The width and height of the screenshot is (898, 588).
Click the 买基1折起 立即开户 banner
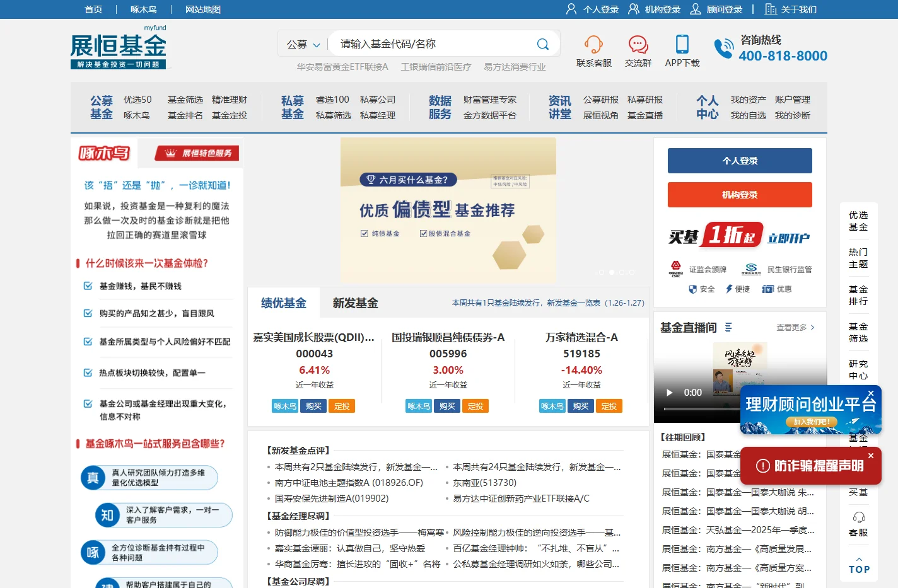[x=740, y=236]
